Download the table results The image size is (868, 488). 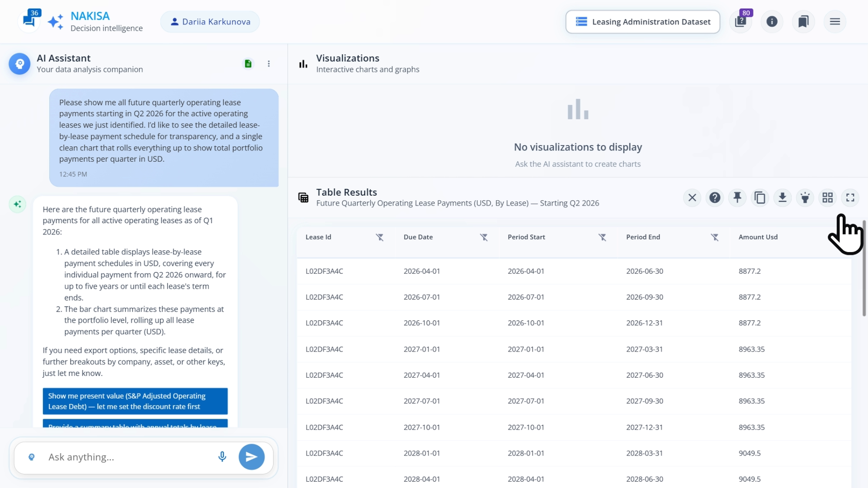(x=782, y=198)
